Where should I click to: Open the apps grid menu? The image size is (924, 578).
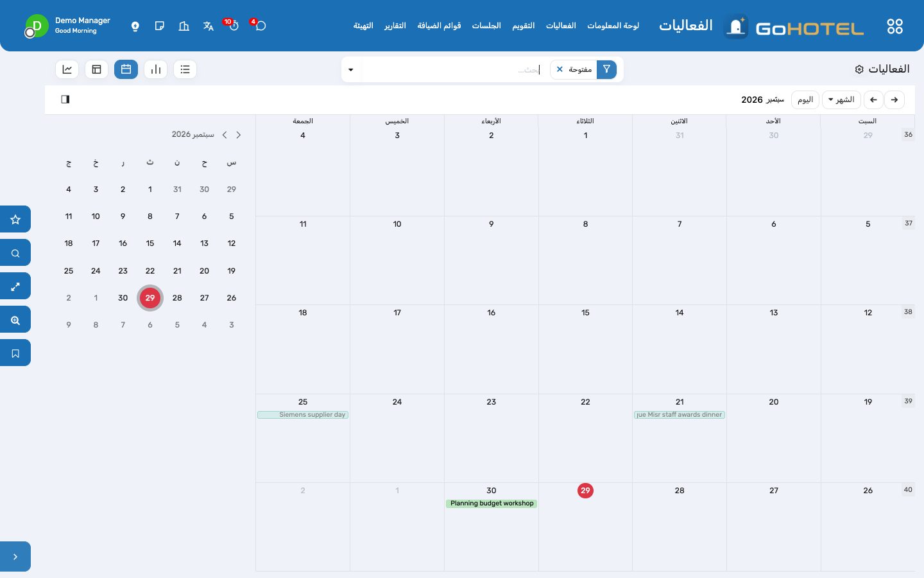pos(894,26)
